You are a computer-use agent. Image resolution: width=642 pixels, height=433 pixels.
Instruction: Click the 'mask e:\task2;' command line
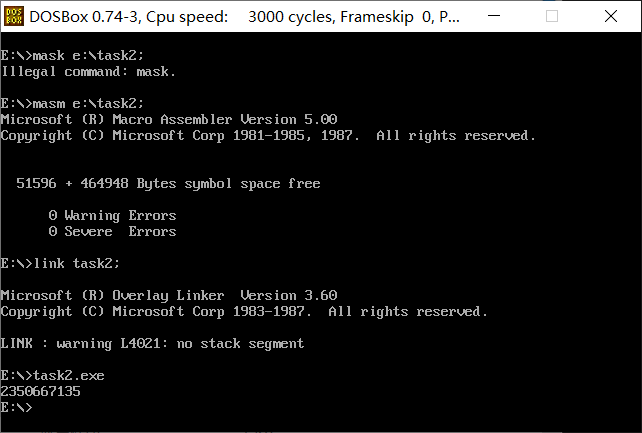72,56
